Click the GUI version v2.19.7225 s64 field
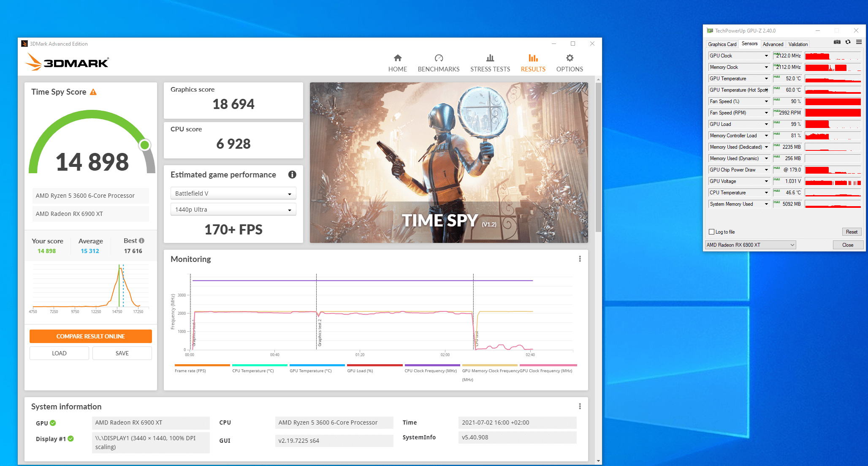 pyautogui.click(x=334, y=441)
